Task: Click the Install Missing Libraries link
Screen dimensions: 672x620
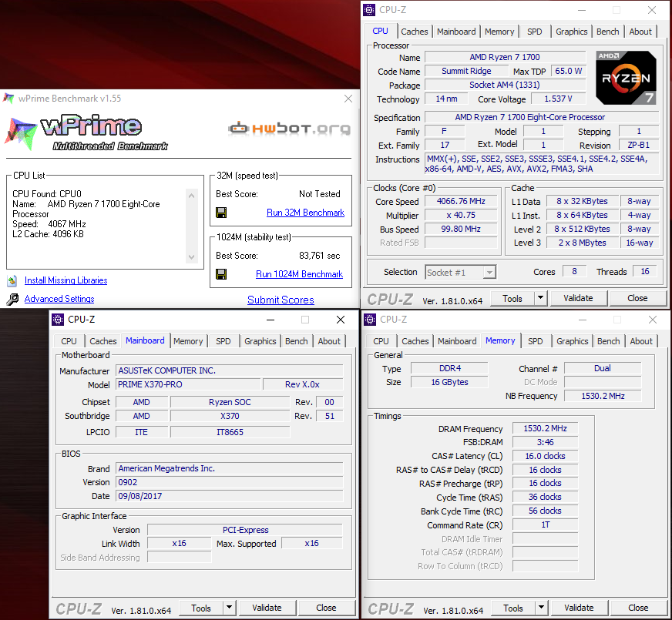Action: pyautogui.click(x=66, y=280)
